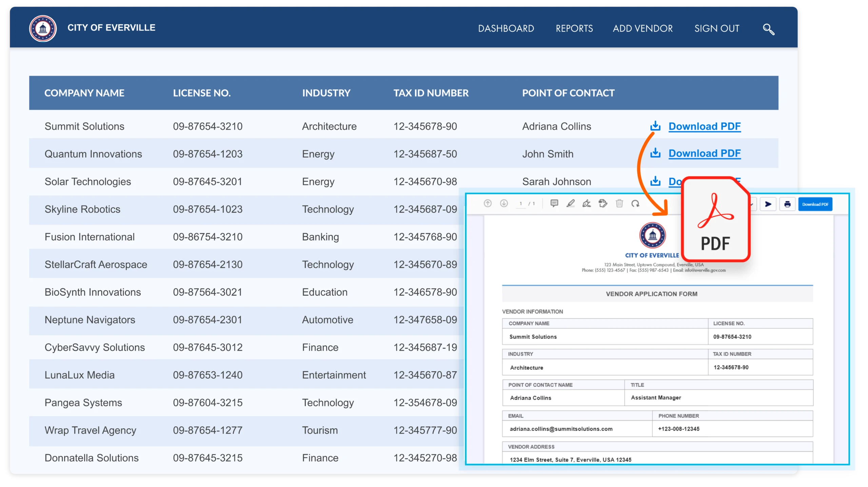The height and width of the screenshot is (487, 868).
Task: Click the rotate/redo icon in PDF toolbar
Action: (x=635, y=203)
